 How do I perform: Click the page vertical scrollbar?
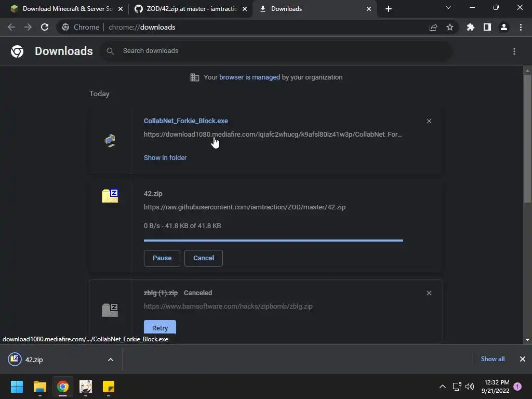[527, 139]
